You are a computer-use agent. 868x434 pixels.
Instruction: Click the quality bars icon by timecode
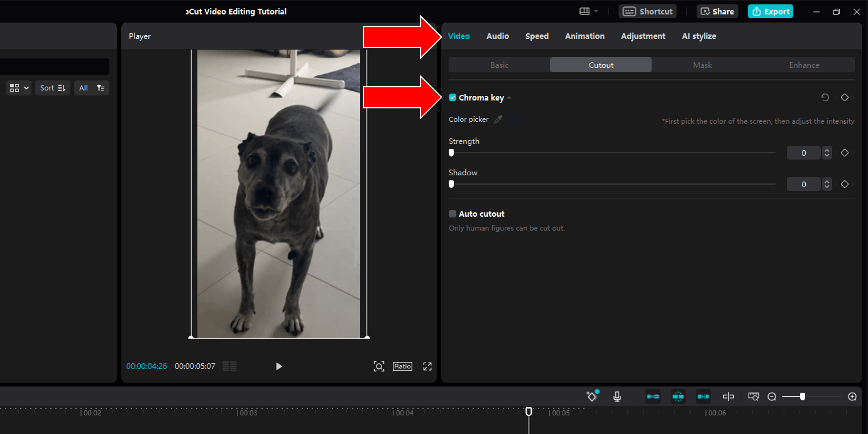pyautogui.click(x=229, y=366)
